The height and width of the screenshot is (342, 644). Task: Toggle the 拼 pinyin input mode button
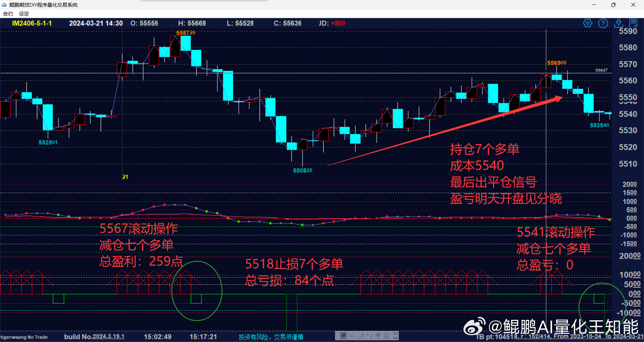coord(343,336)
